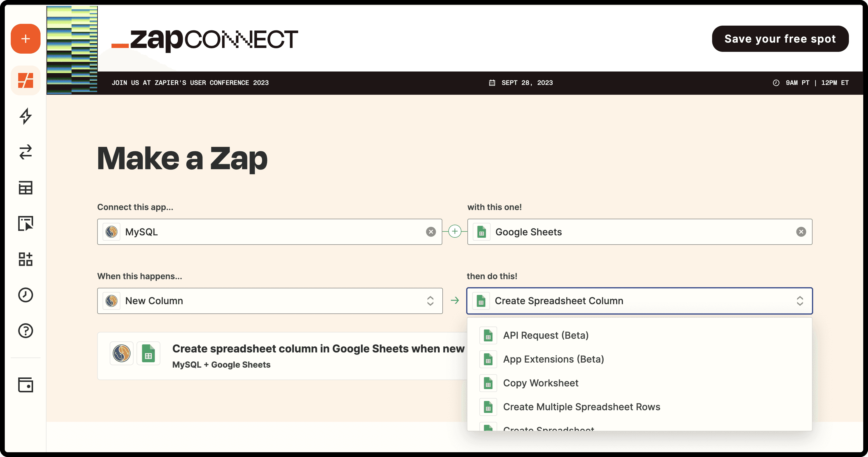The image size is (868, 457).
Task: Choose API Request (Beta) action
Action: [545, 335]
